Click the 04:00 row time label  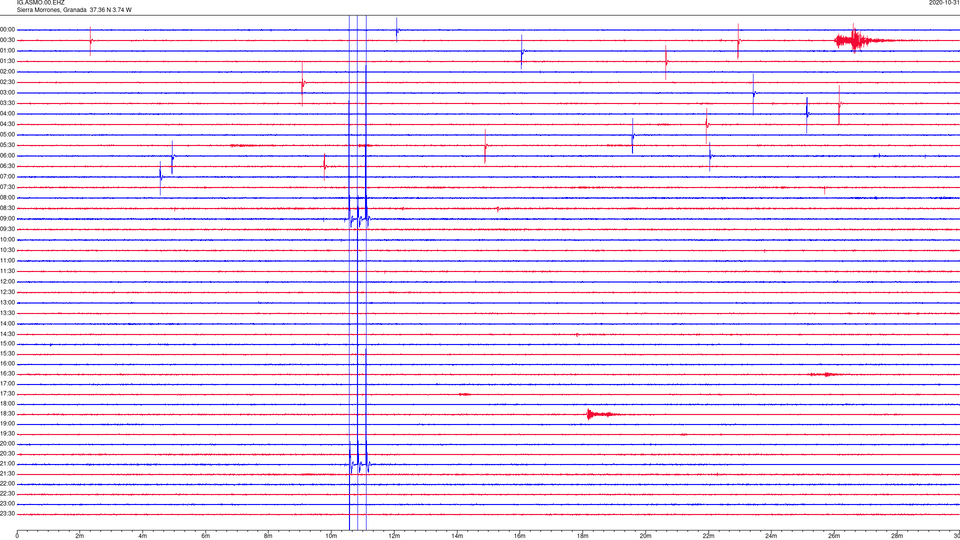[7, 114]
